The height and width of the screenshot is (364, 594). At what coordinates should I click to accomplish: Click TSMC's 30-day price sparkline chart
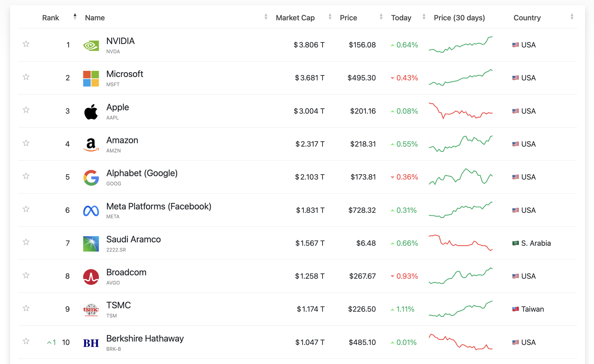point(461,309)
